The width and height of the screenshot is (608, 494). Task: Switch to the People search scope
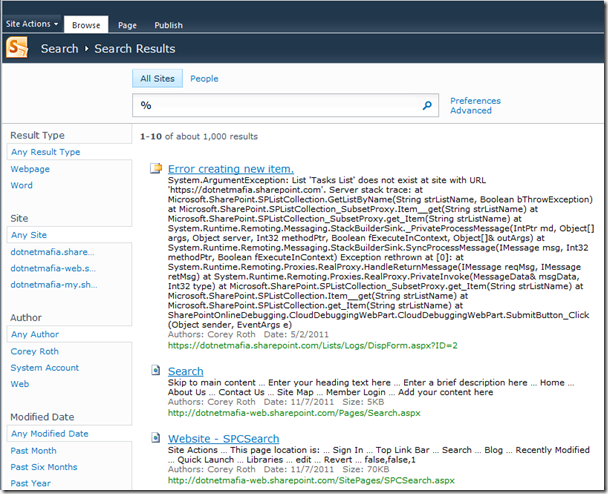(204, 79)
